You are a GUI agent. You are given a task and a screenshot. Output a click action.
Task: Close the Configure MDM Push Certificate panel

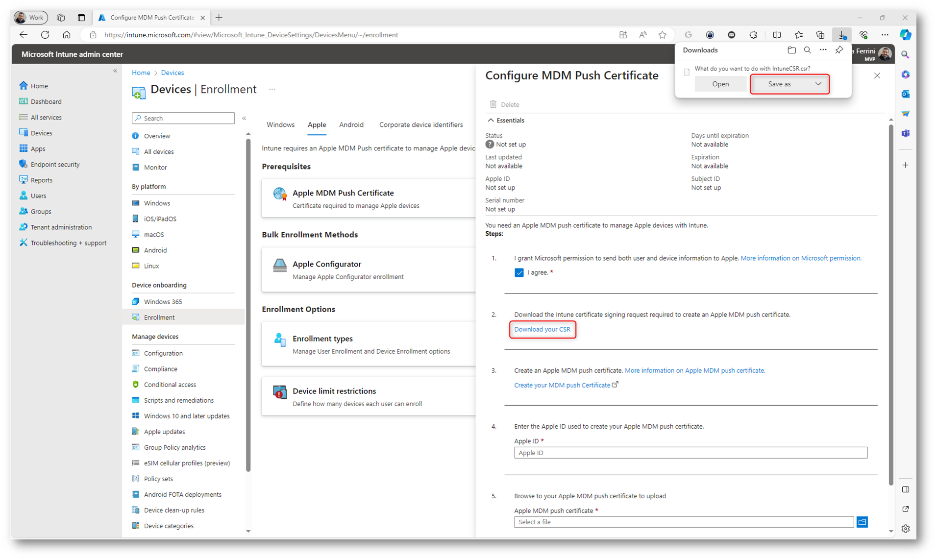pyautogui.click(x=877, y=75)
